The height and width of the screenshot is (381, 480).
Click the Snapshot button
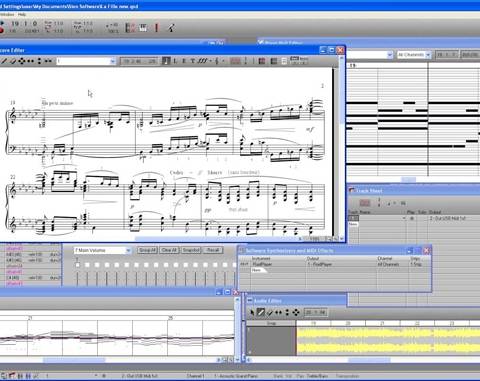[x=191, y=250]
